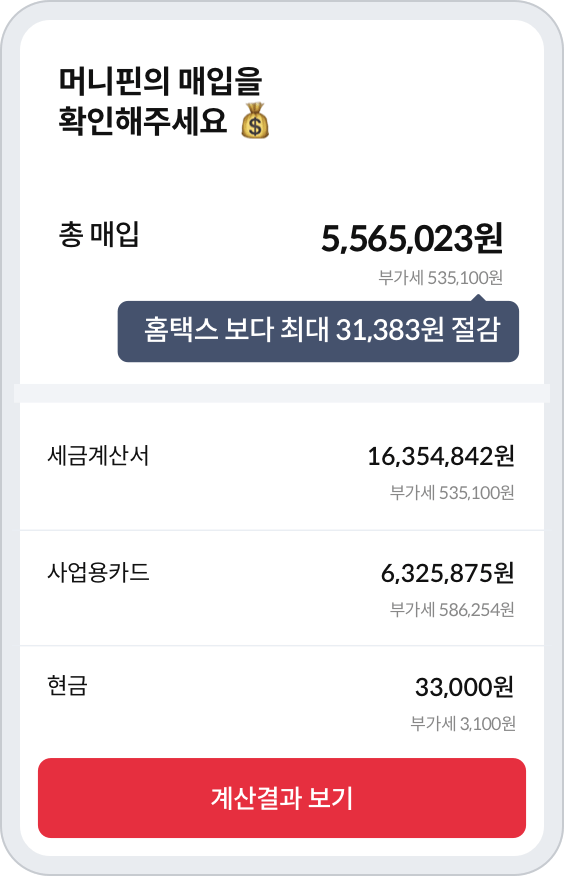Screen dimensions: 564x876
Task: Click 부가세 535,100원 under total purchases
Action: [x=441, y=277]
